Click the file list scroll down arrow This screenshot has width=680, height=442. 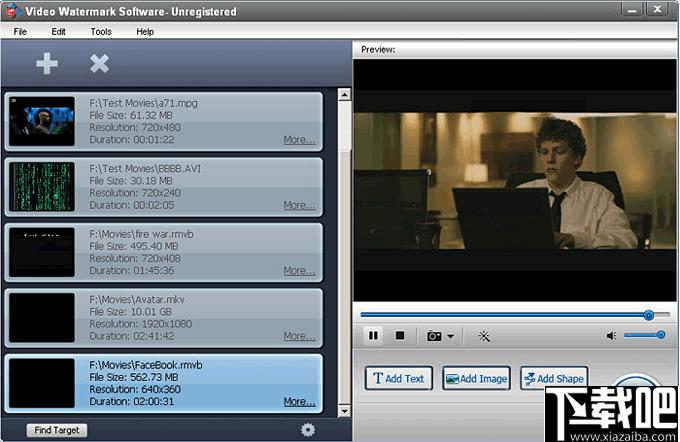[344, 410]
